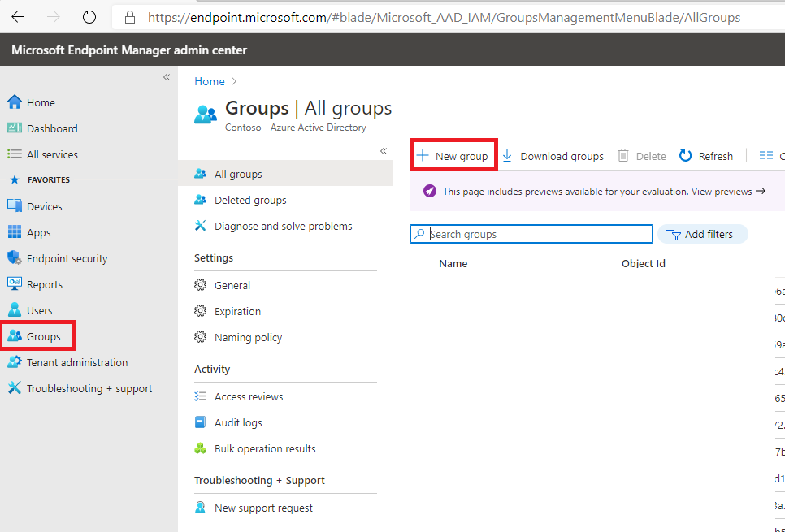Open Audit logs under Activity
This screenshot has height=532, width=785.
tap(238, 422)
